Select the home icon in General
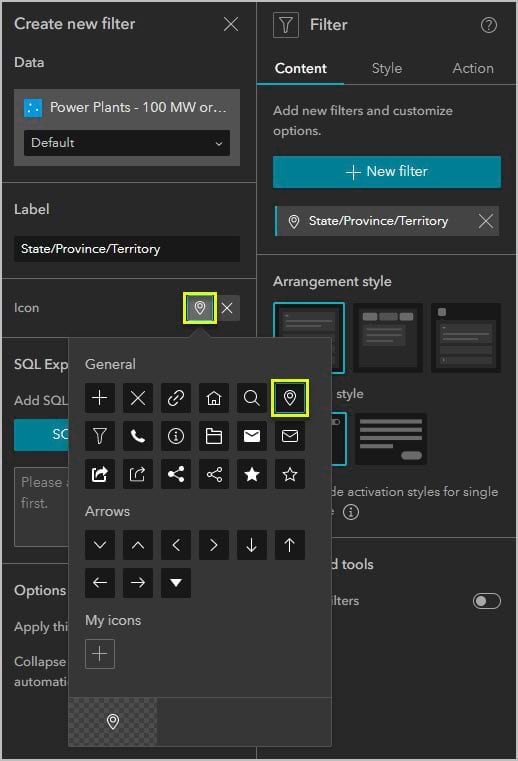 click(x=214, y=398)
